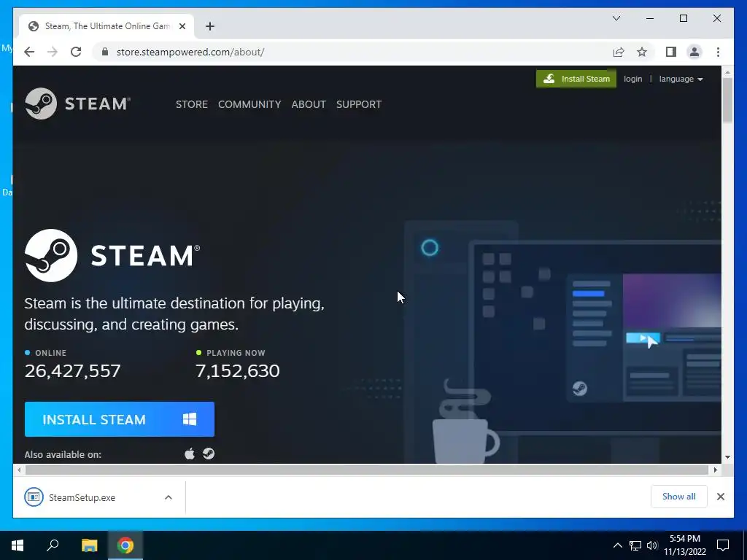Open the Windows Start menu

pyautogui.click(x=18, y=545)
